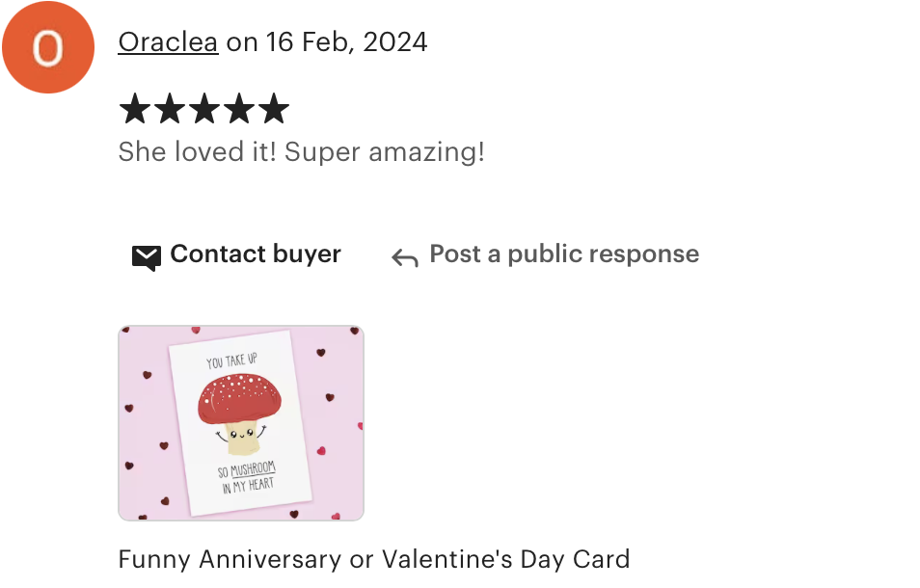Click Post a public response
Image resolution: width=920 pixels, height=588 pixels.
pos(564,254)
